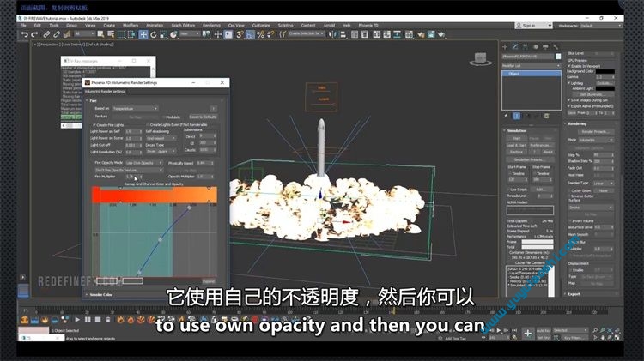Click the Configure Modifier Sets icon below the stack
644x361 pixels.
tap(547, 117)
